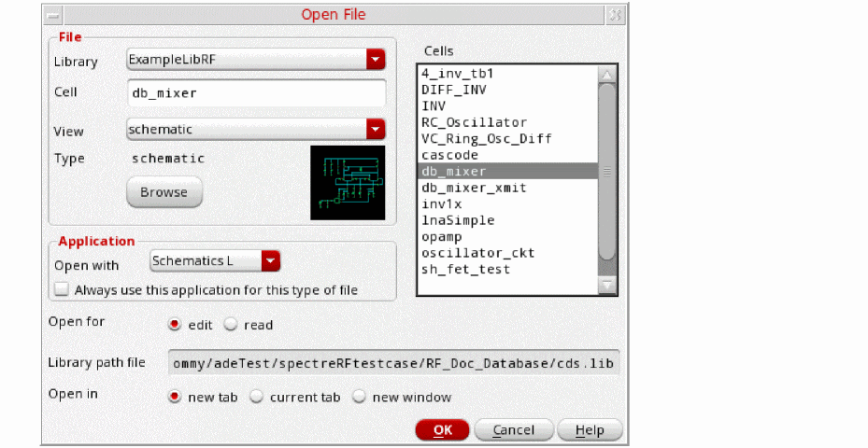Select the edit radio button

[174, 325]
